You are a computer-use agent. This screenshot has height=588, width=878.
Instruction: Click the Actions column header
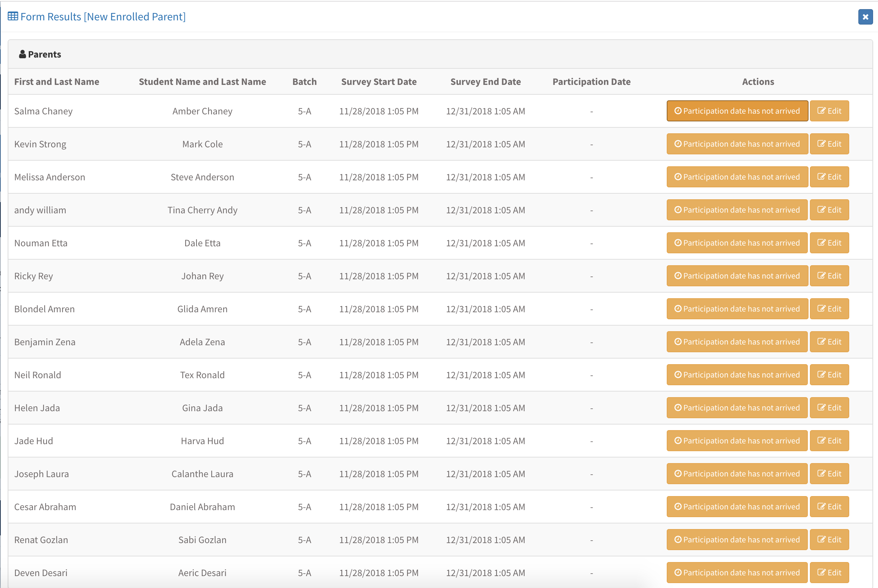pyautogui.click(x=758, y=82)
